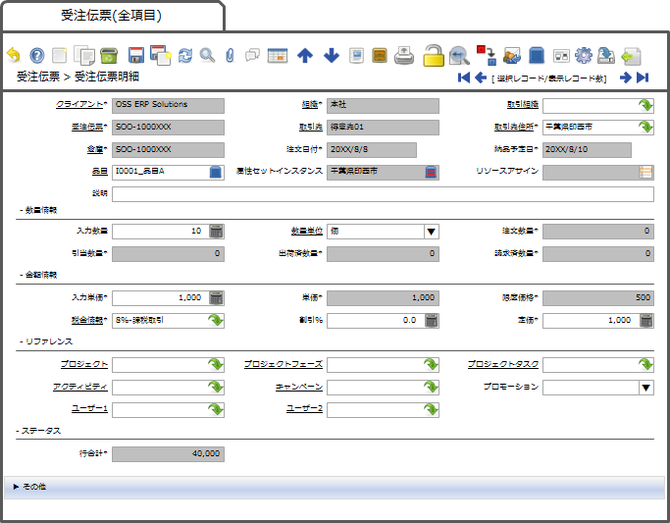Open Help with the question mark icon
This screenshot has height=523, width=670.
point(37,56)
